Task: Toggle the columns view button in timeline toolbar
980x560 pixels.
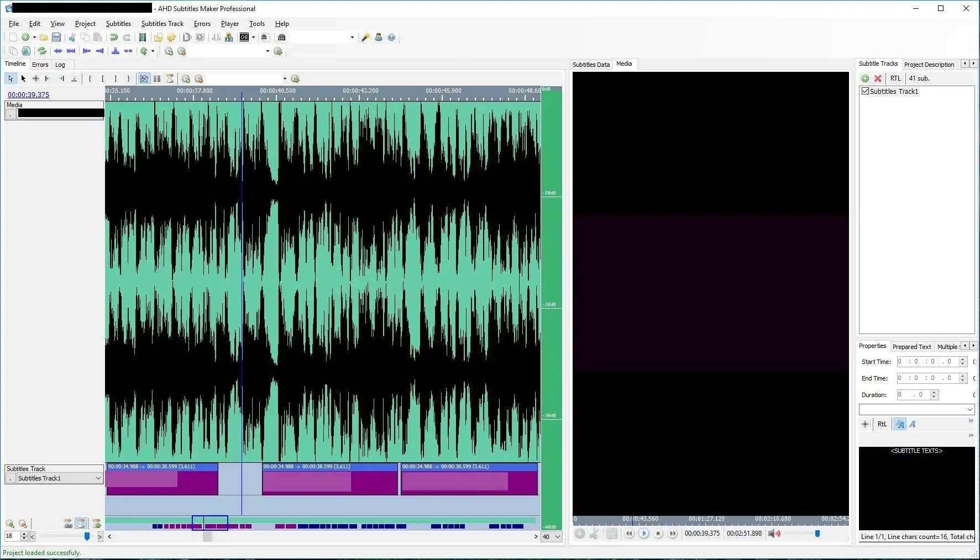Action: click(157, 78)
